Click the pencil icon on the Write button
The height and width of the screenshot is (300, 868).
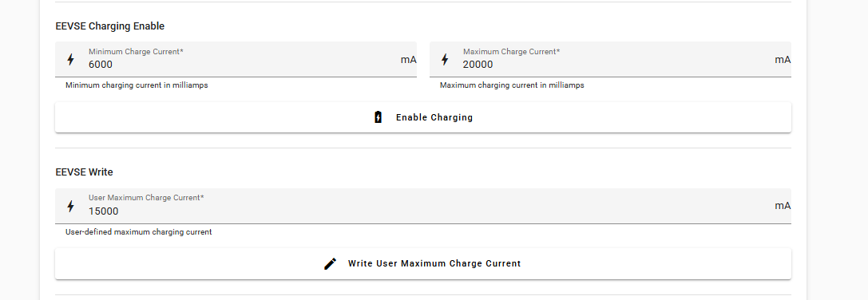pyautogui.click(x=330, y=263)
